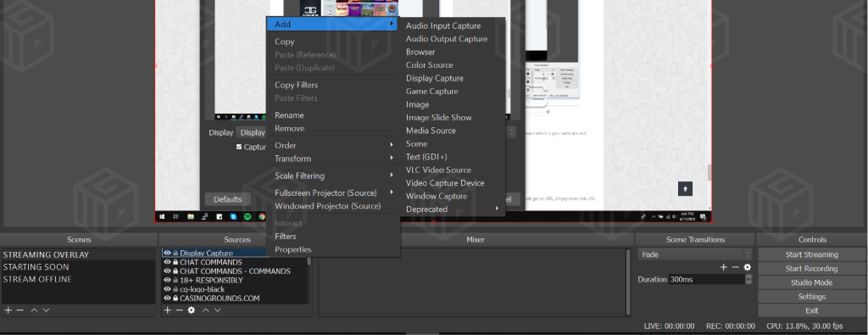Toggle lock on CASINOGROUNDS.COM source
This screenshot has height=335, width=868.
(175, 298)
